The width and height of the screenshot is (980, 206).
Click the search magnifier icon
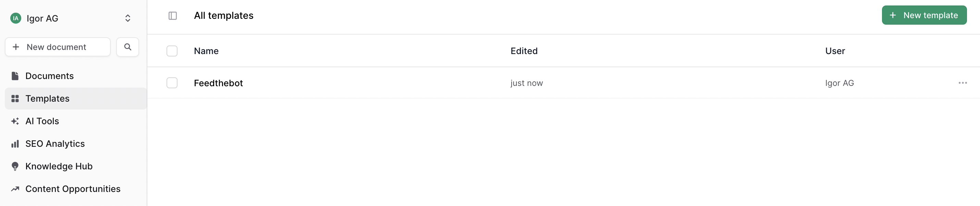128,47
